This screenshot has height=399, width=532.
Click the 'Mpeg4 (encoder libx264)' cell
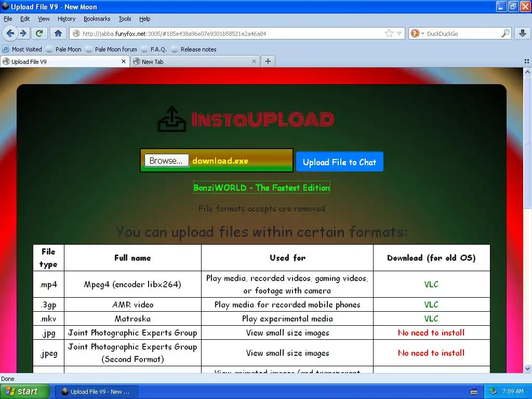[132, 284]
